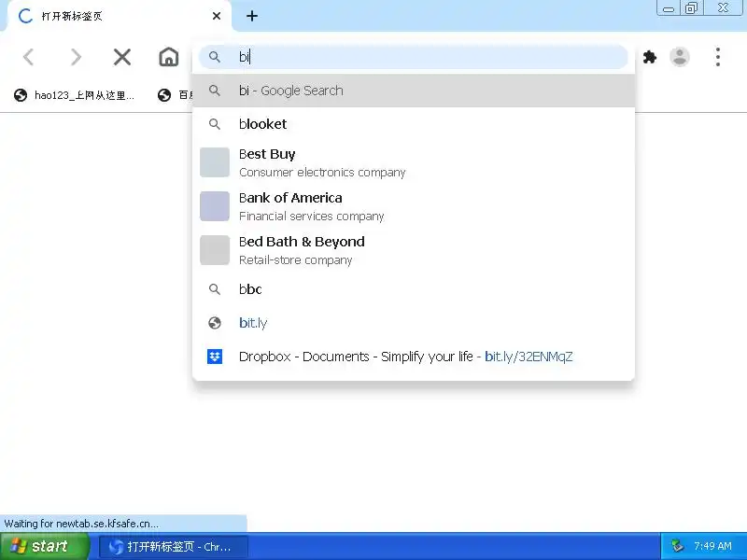Click 'Consumer electronics company' description text
Image resolution: width=747 pixels, height=560 pixels.
click(x=322, y=173)
